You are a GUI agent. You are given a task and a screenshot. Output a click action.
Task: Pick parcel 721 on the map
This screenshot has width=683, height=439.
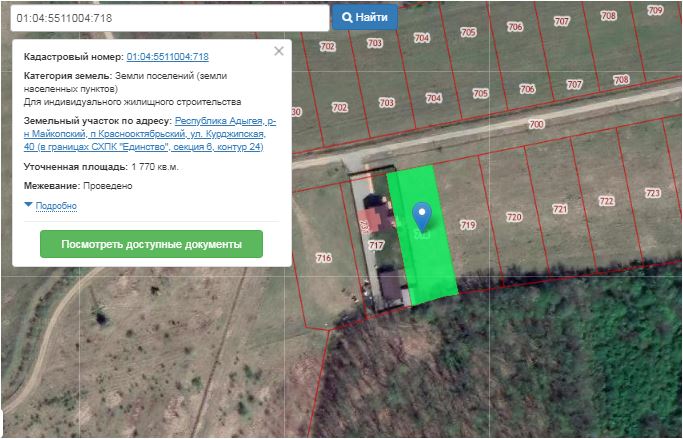[560, 209]
